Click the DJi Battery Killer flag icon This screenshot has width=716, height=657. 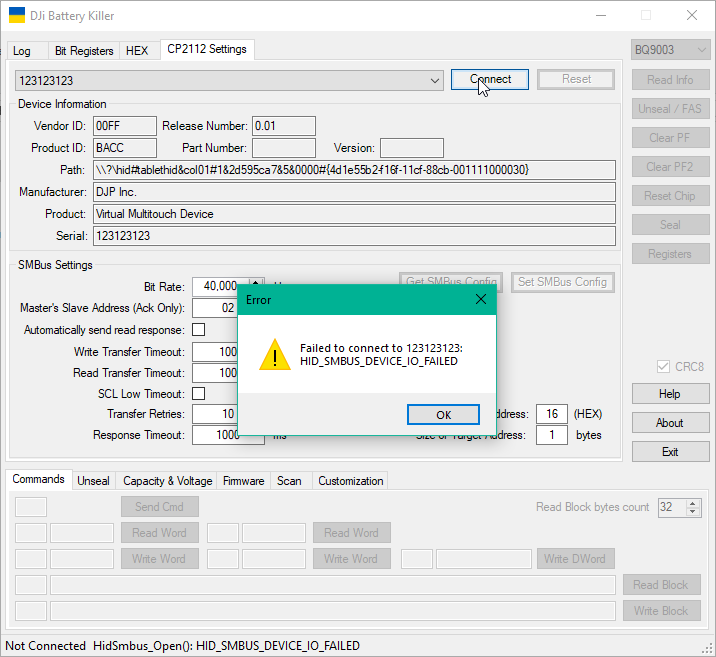pyautogui.click(x=17, y=15)
